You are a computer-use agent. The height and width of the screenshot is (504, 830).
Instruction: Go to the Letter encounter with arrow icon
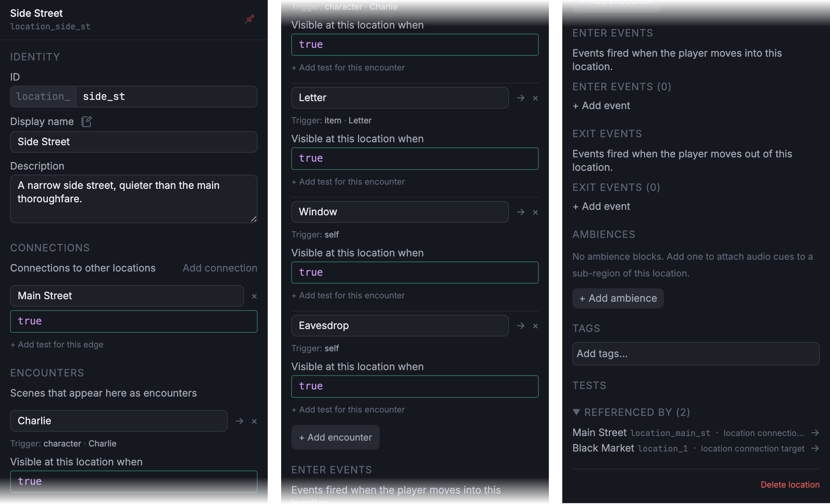[521, 98]
